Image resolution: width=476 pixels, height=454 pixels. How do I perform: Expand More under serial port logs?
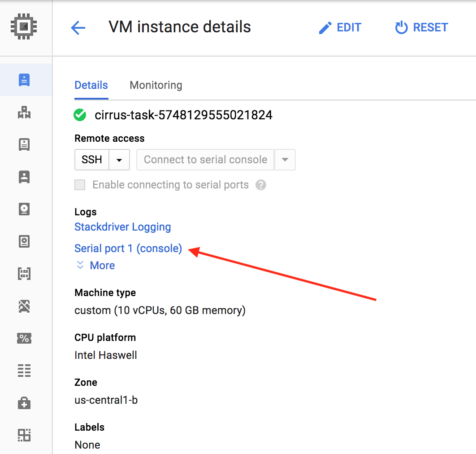pyautogui.click(x=95, y=265)
